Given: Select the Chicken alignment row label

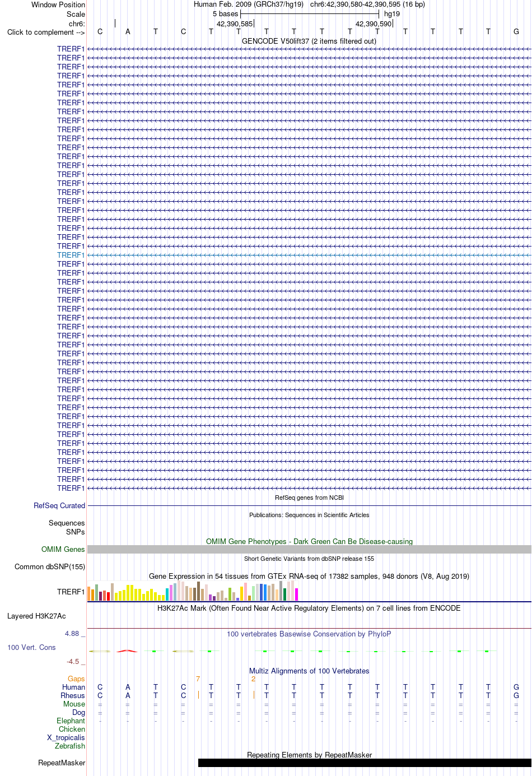Looking at the screenshot, I should pyautogui.click(x=72, y=729).
